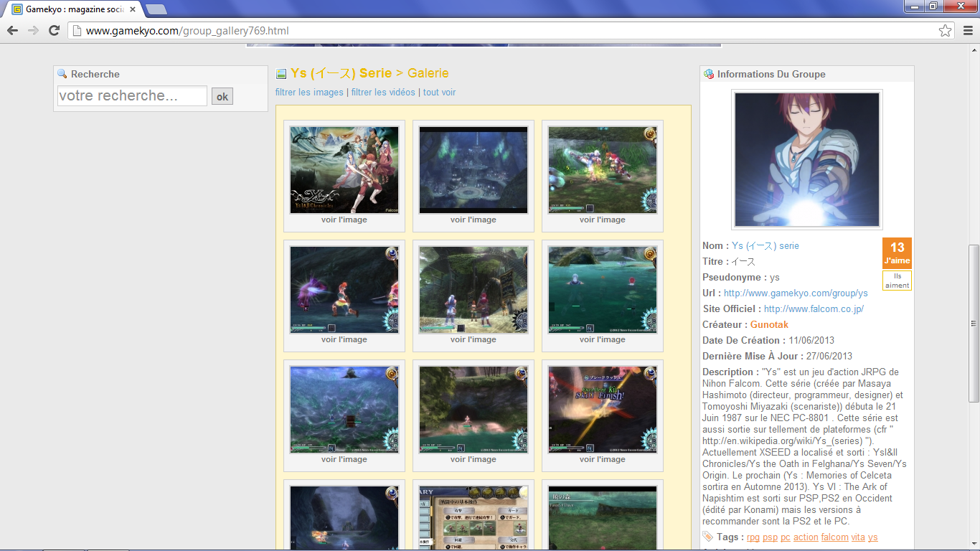Open a new tab with the new-tab button

pos(156,9)
